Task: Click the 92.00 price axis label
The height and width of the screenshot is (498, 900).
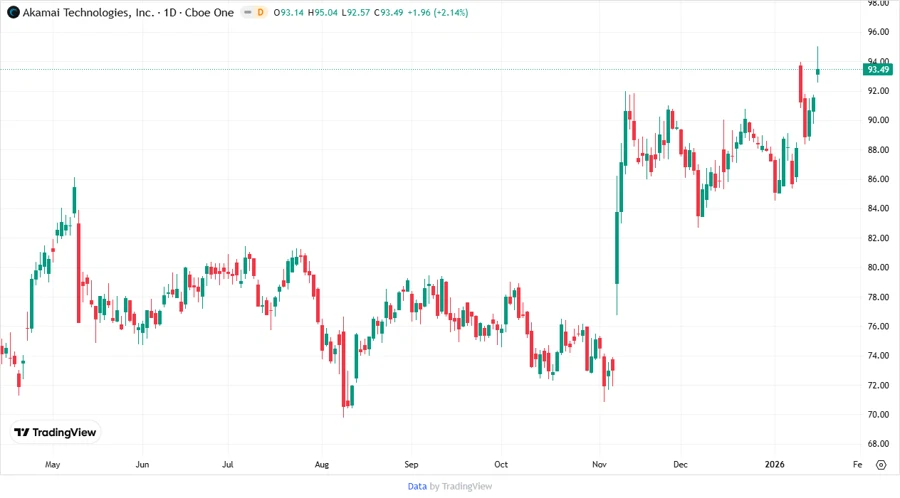Action: [878, 91]
